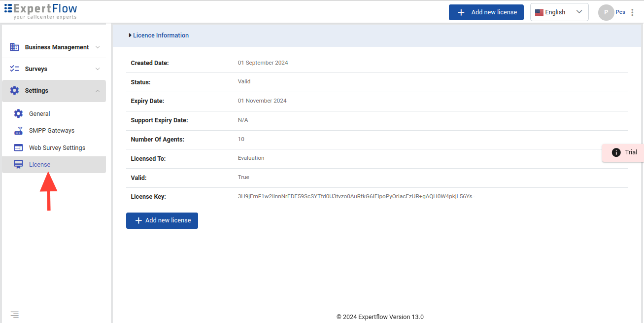Click the SMPP Gateways router icon
The height and width of the screenshot is (323, 644).
pyautogui.click(x=18, y=131)
